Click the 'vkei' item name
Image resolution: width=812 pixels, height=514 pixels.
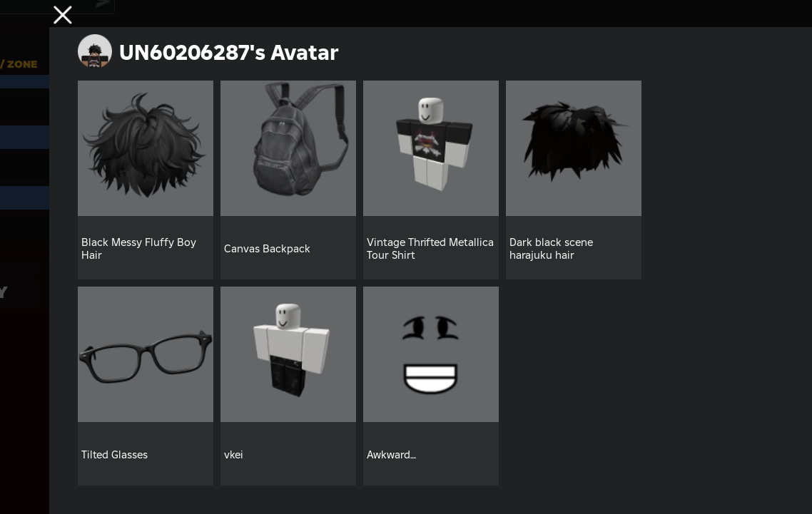(x=233, y=455)
